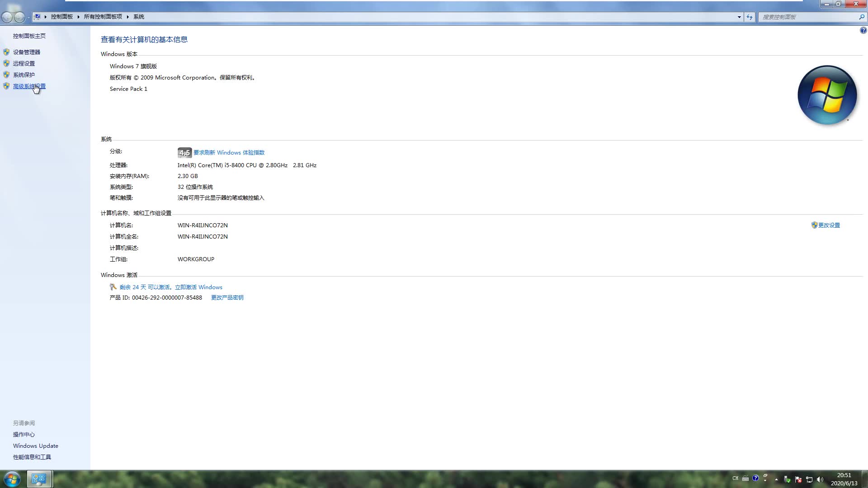Click Control Panel taskbar button
Screen dimensions: 868x488
(x=39, y=479)
